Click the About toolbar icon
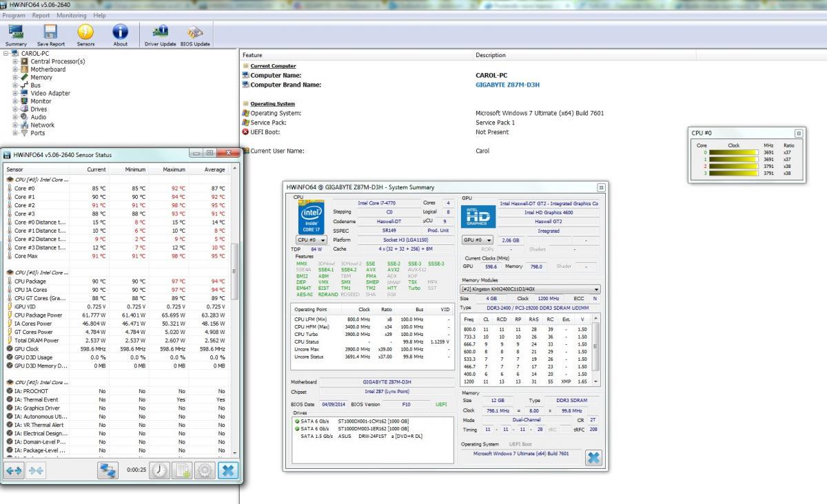 click(x=121, y=34)
